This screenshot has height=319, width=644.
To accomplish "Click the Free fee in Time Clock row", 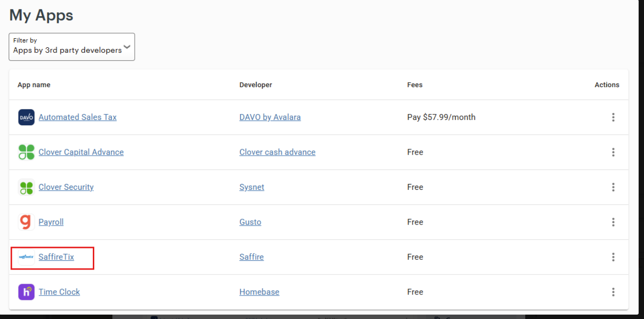I will tap(415, 292).
